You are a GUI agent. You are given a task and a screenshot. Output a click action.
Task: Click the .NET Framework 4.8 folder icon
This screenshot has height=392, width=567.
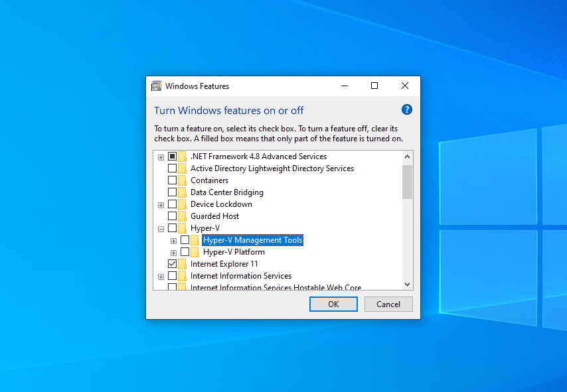(x=182, y=157)
